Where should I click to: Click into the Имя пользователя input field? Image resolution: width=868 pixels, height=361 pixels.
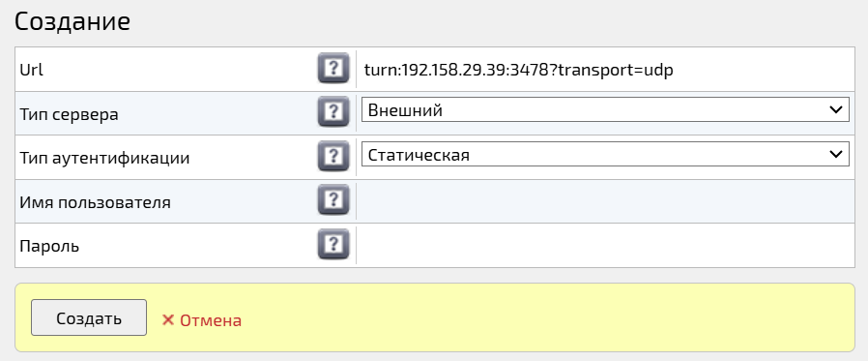click(x=605, y=202)
